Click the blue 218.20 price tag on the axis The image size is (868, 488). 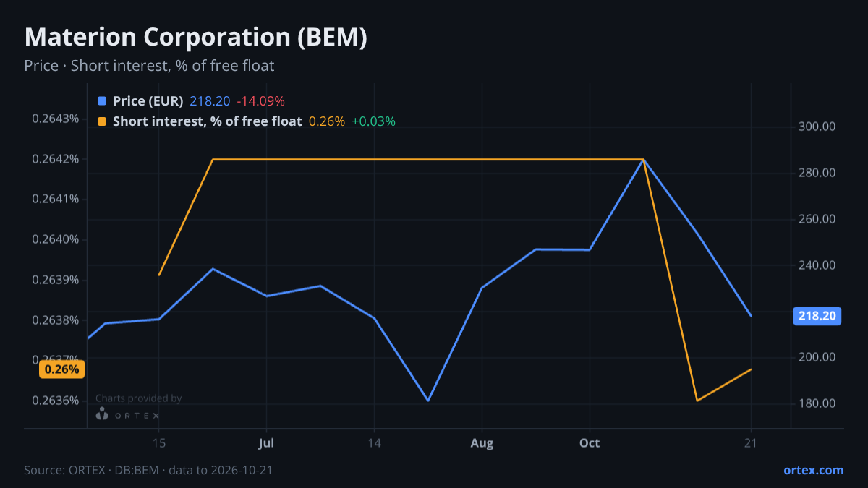point(817,316)
